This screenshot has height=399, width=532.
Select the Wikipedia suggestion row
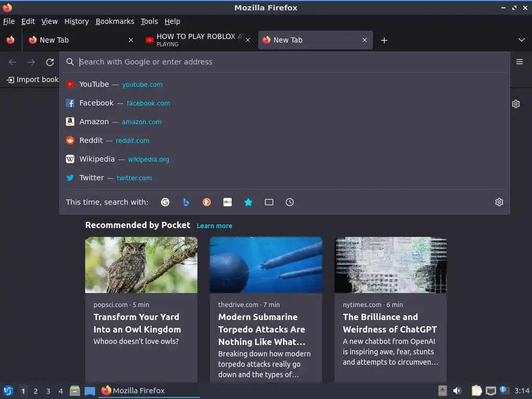pos(285,159)
